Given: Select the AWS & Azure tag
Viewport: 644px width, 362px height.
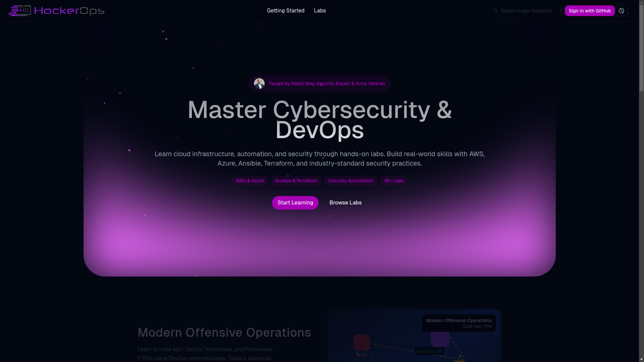Looking at the screenshot, I should (250, 181).
